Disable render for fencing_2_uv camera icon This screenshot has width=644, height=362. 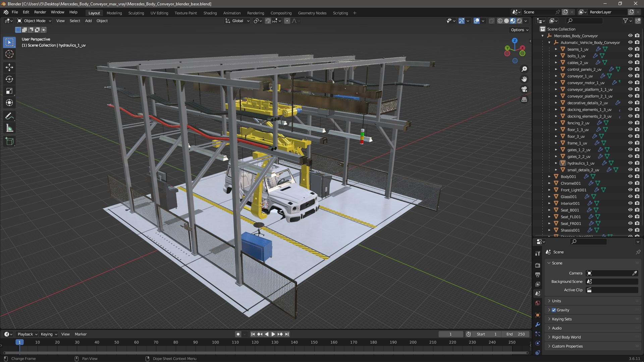pos(637,123)
